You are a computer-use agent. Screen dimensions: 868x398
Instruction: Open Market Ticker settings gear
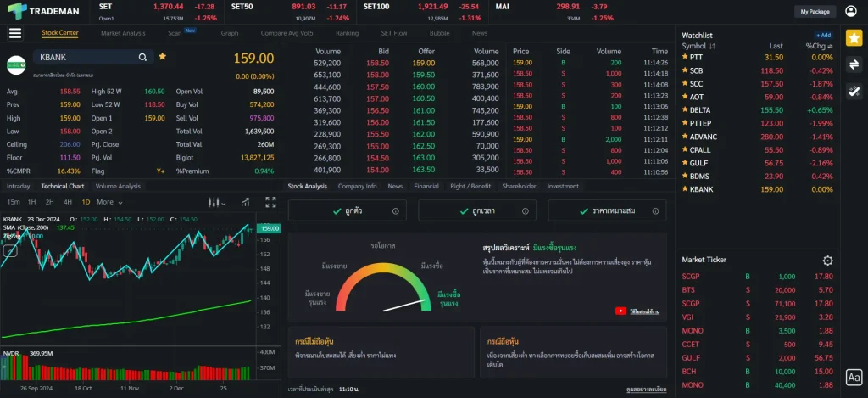(x=827, y=261)
